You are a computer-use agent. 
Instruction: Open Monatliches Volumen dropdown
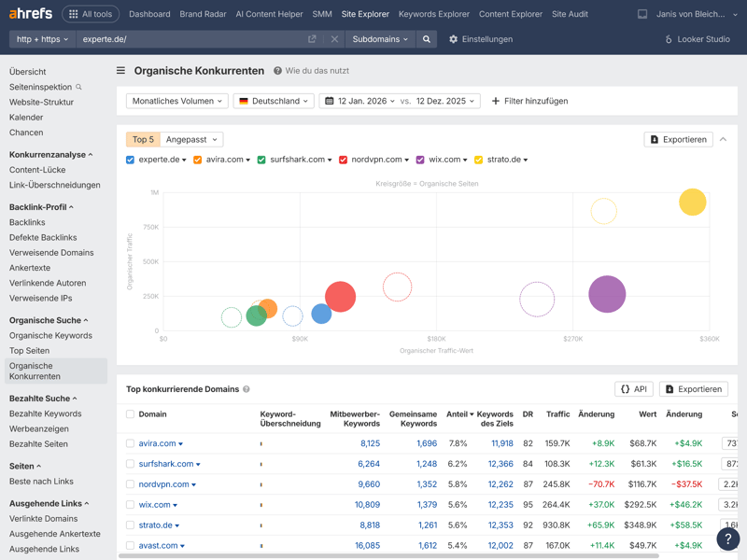(x=177, y=101)
